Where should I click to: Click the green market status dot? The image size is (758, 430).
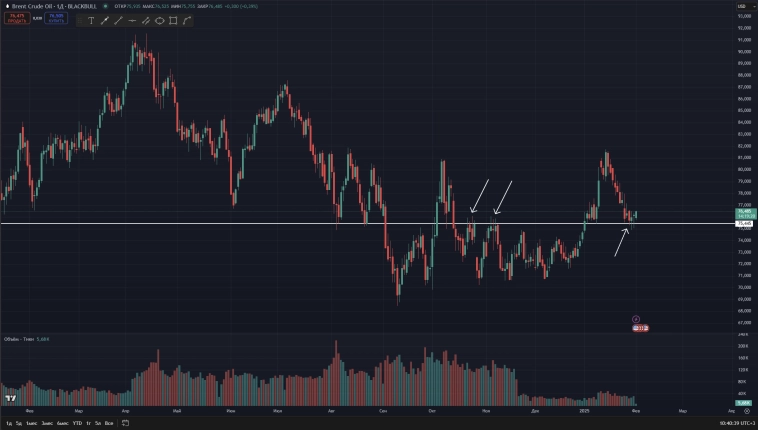[x=105, y=6]
